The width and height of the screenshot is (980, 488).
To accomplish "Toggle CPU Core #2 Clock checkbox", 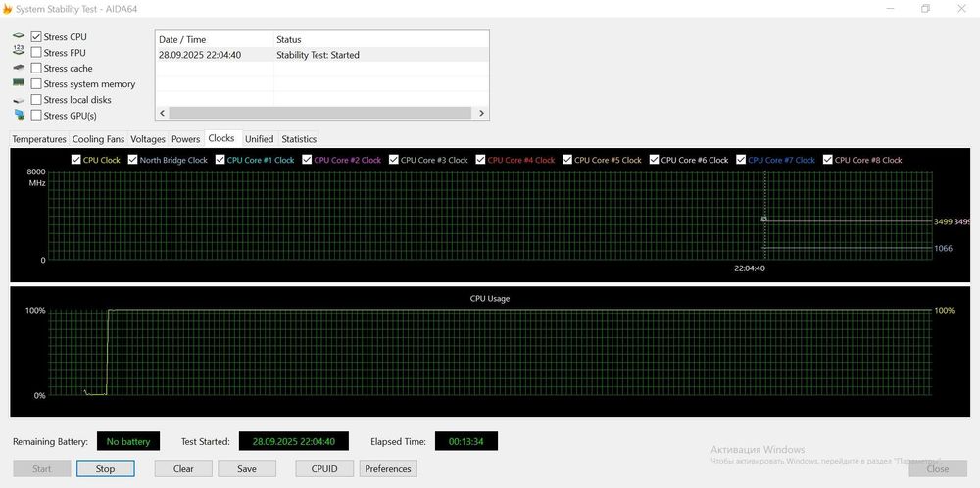I will pyautogui.click(x=307, y=160).
